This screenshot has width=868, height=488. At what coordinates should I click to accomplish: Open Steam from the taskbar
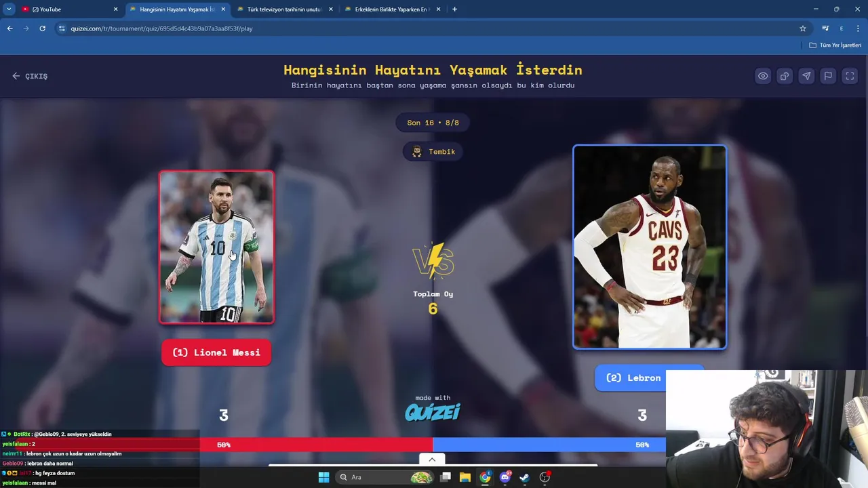pos(524,477)
